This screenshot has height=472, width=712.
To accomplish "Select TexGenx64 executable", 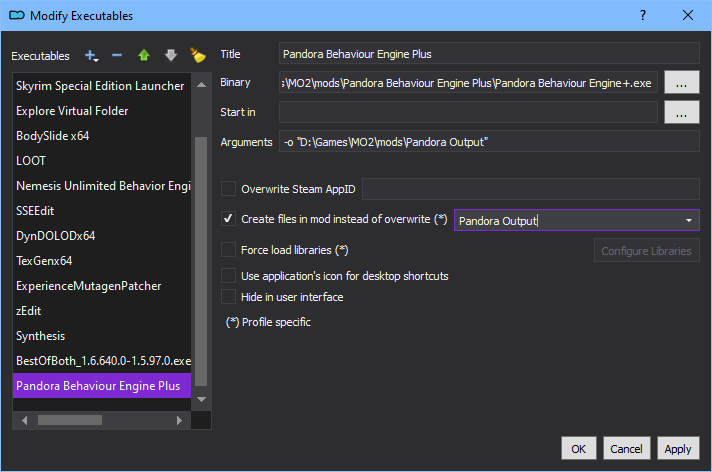I will click(x=102, y=261).
